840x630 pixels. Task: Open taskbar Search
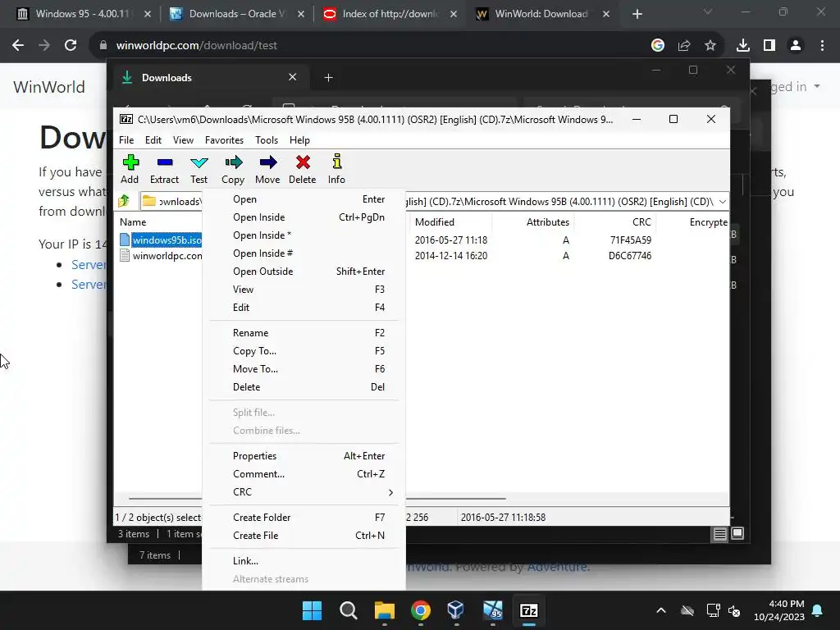pyautogui.click(x=348, y=610)
